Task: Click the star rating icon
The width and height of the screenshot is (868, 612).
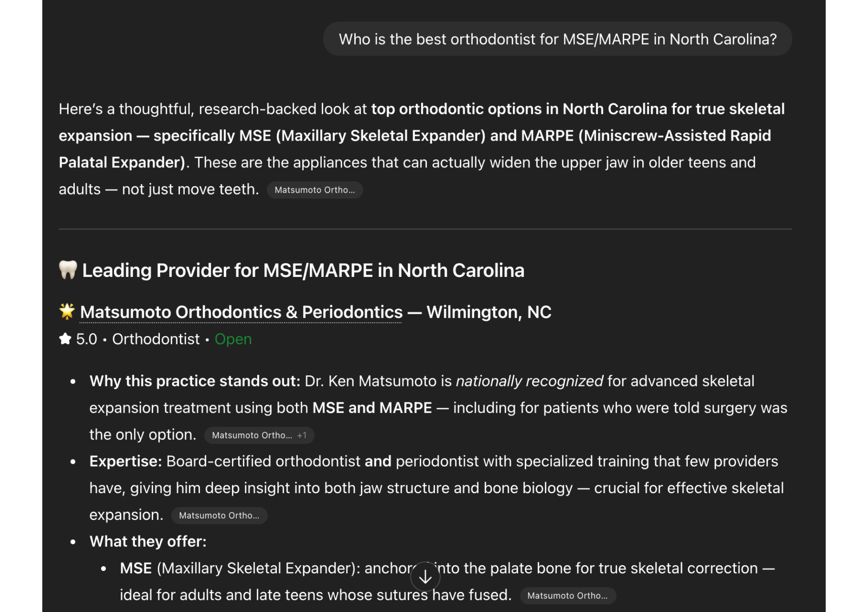Action: 65,339
